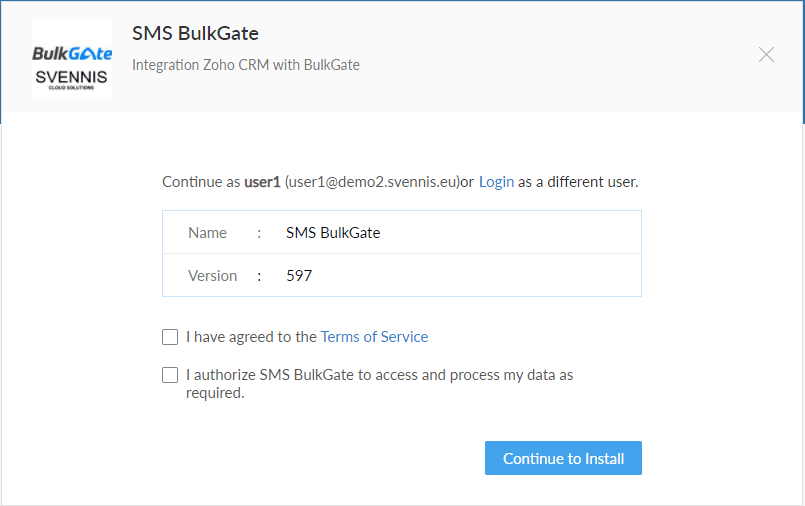This screenshot has height=506, width=805.
Task: Select the user1@demo2.svennis.eu email text
Action: pos(372,182)
